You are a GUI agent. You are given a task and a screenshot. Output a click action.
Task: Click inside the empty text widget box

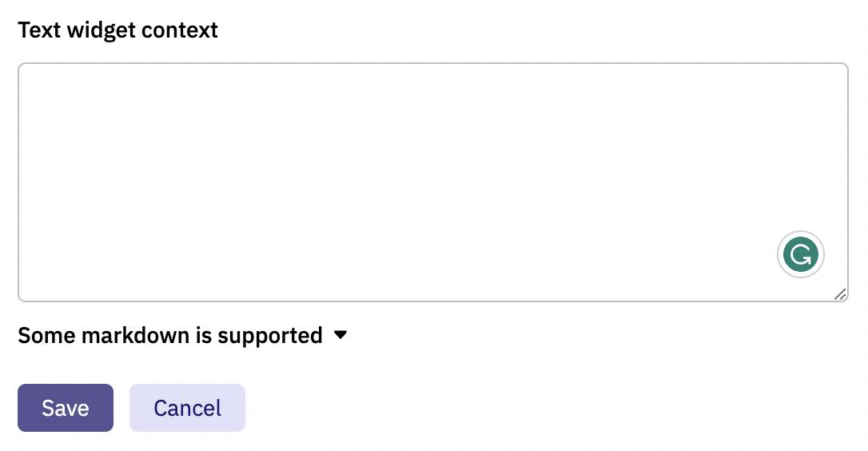[x=433, y=182]
